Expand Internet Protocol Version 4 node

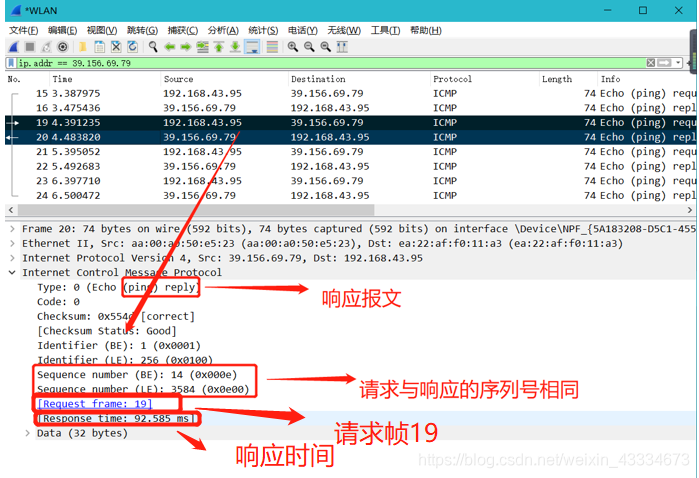12,258
